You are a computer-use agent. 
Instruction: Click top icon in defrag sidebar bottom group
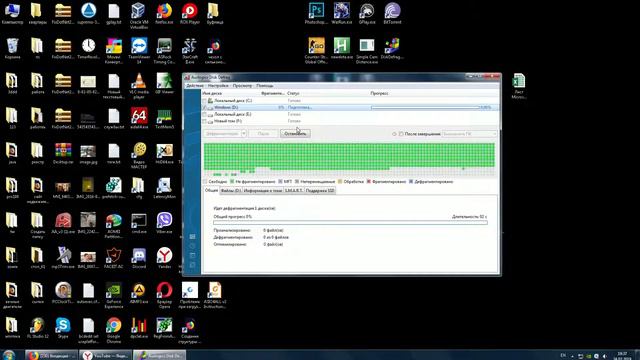pyautogui.click(x=193, y=237)
